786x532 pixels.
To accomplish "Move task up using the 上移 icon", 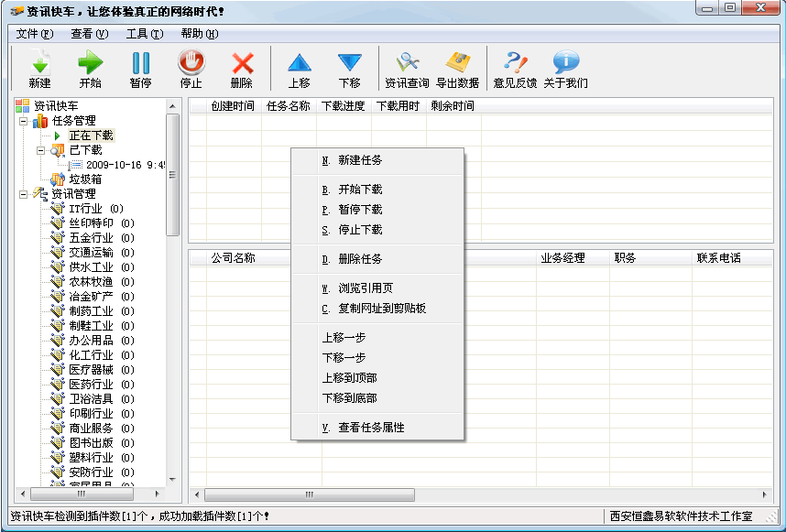I will [300, 68].
